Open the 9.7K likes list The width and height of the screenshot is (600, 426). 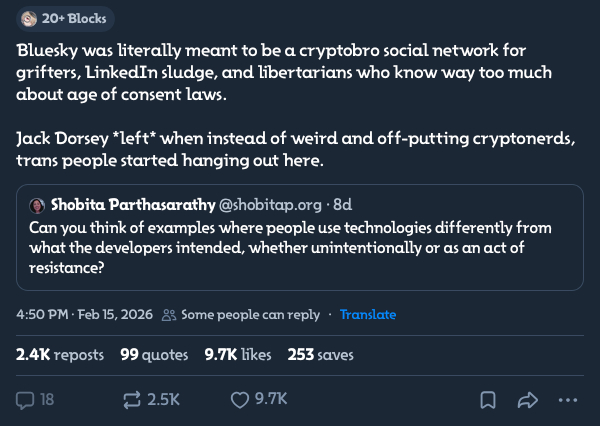(239, 354)
